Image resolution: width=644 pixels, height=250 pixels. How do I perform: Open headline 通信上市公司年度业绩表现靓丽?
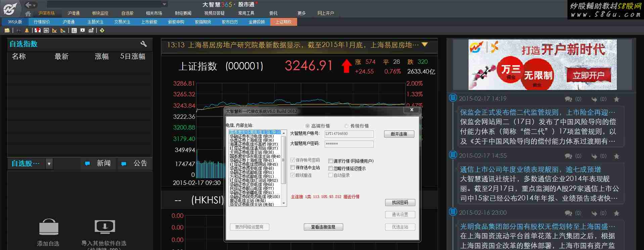coord(531,169)
